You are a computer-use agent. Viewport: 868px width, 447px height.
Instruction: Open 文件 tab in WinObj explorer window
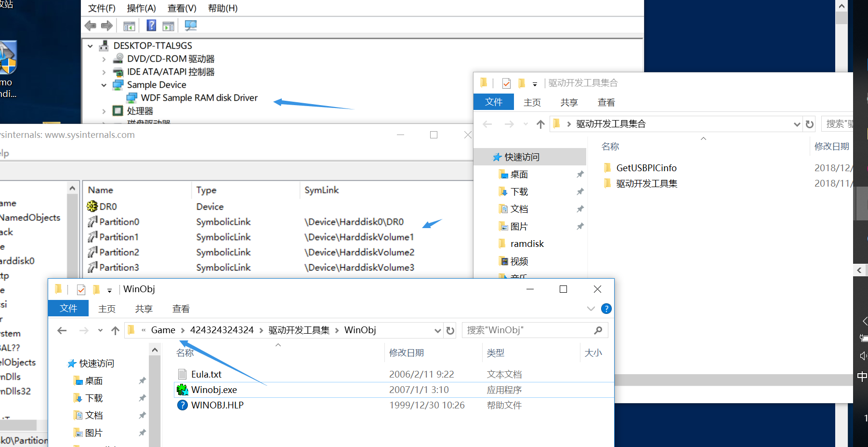[x=68, y=308]
